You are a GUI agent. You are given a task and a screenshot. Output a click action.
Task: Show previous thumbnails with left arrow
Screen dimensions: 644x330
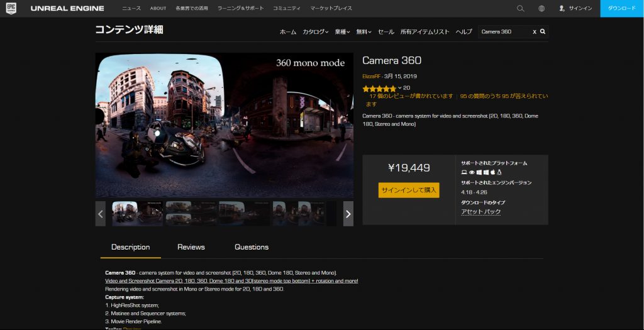101,214
